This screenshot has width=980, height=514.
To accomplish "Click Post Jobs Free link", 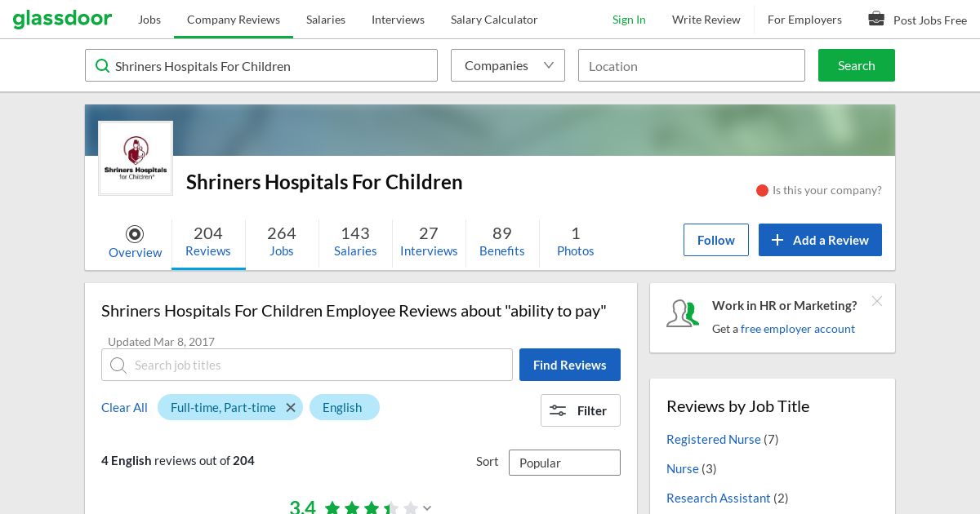I will coord(930,20).
